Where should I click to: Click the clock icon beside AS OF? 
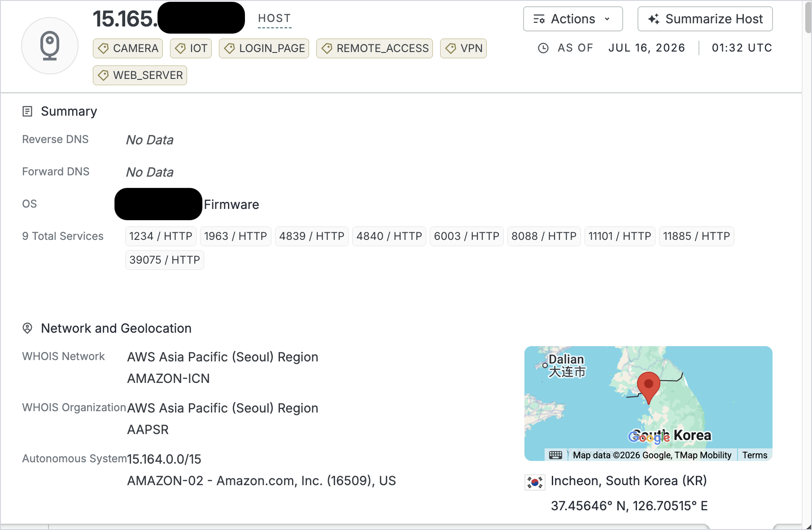click(x=543, y=48)
